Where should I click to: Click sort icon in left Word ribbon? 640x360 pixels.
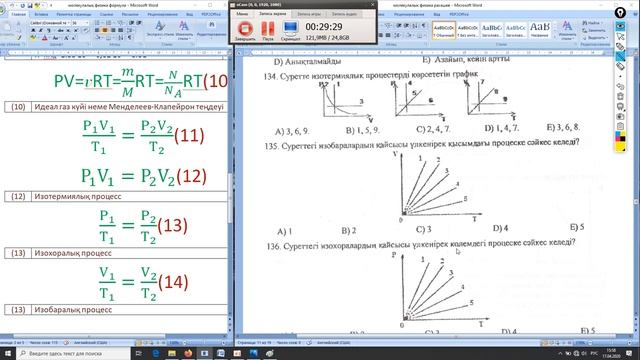pyautogui.click(x=121, y=38)
